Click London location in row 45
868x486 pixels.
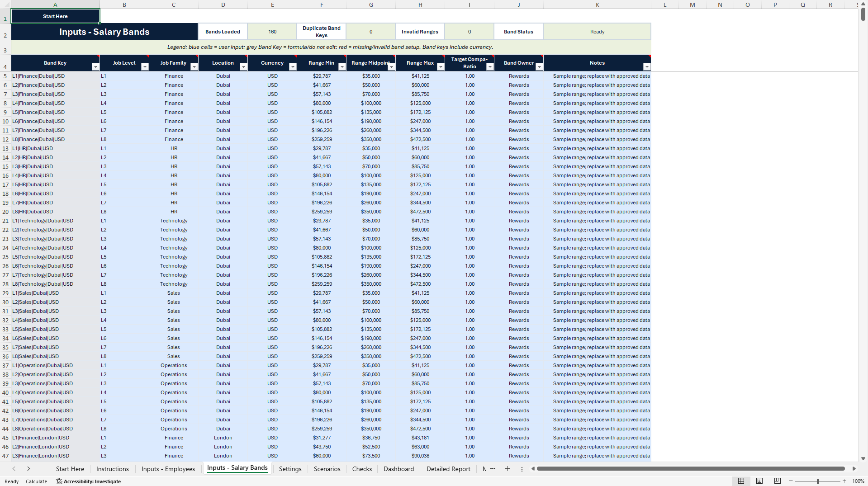(223, 438)
